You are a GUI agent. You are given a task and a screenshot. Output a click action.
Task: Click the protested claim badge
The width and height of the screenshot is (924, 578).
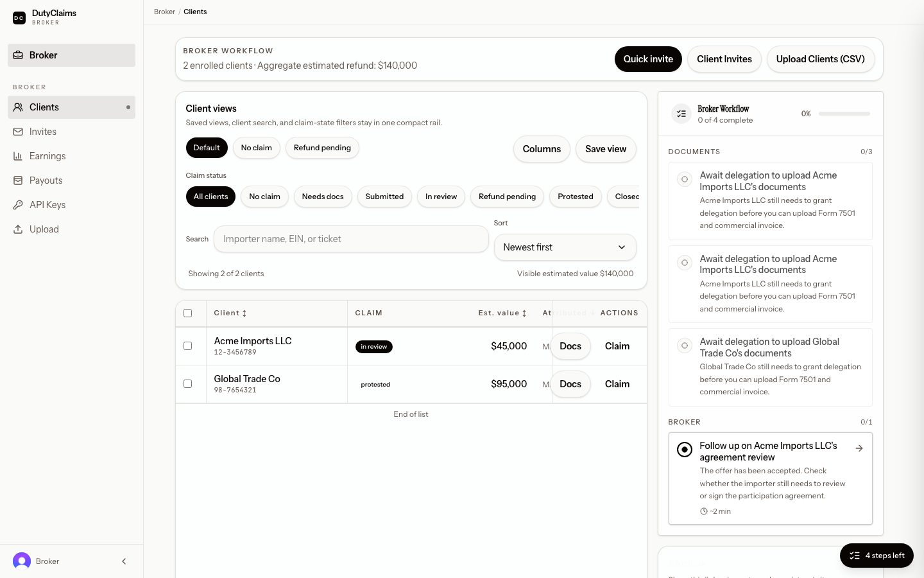click(375, 385)
